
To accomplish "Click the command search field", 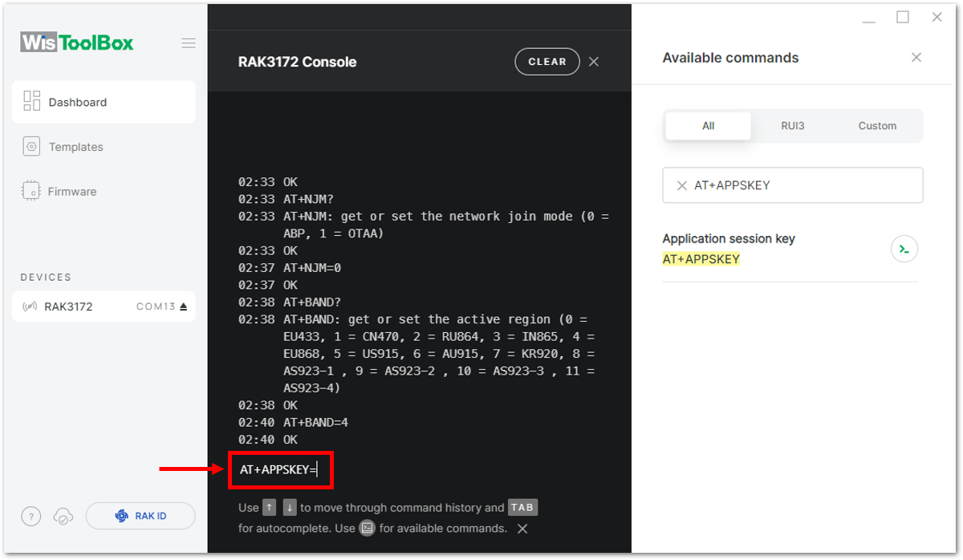I will coord(793,185).
